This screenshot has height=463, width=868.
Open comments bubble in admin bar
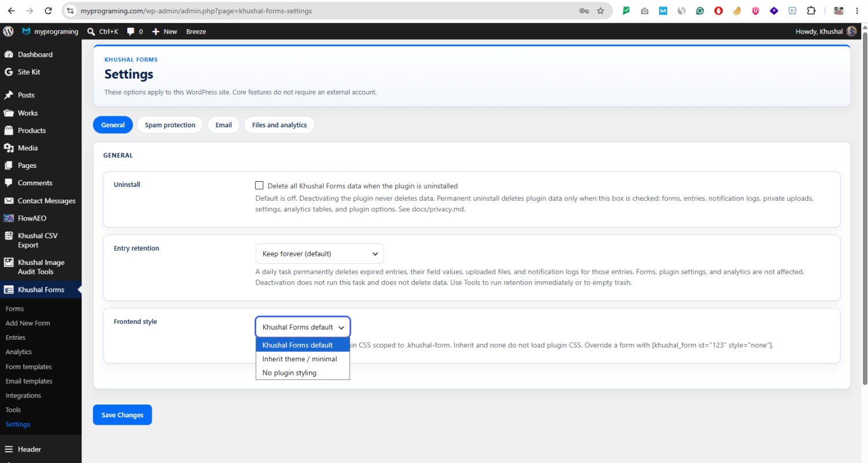point(135,31)
